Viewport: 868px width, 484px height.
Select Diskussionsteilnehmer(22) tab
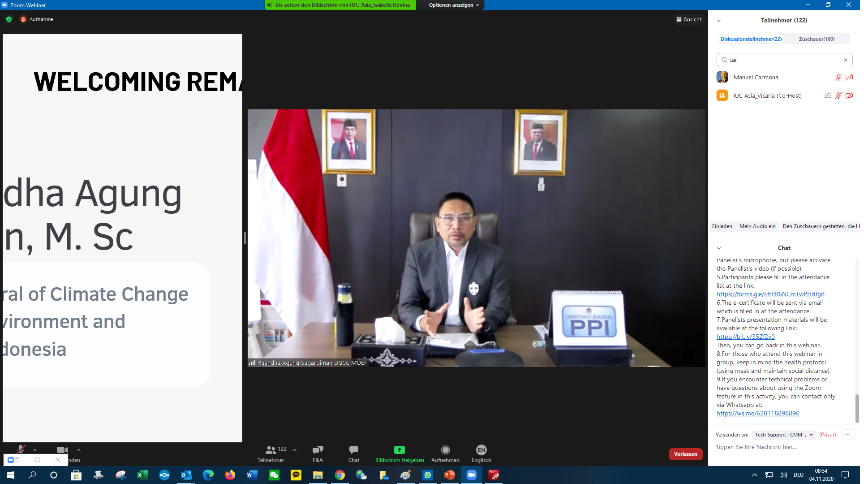tap(751, 39)
